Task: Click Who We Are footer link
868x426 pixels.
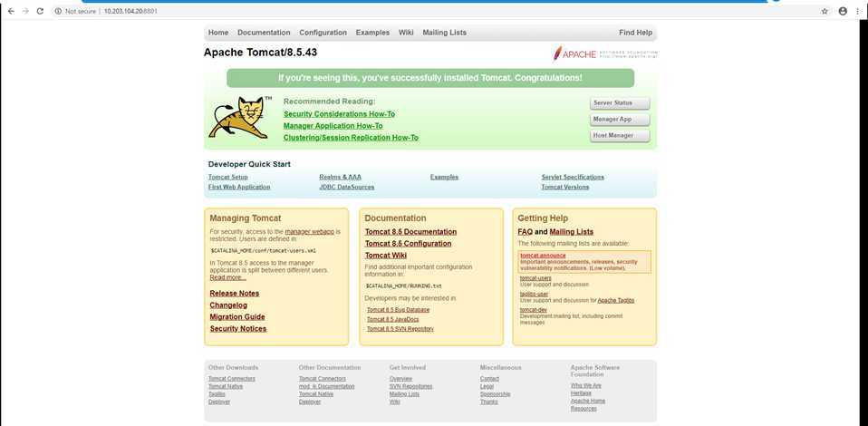Action: (x=585, y=385)
